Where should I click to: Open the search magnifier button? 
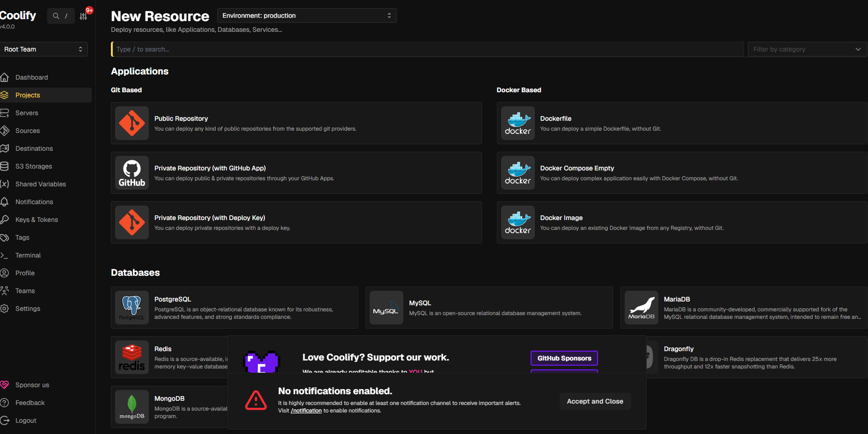pos(61,16)
